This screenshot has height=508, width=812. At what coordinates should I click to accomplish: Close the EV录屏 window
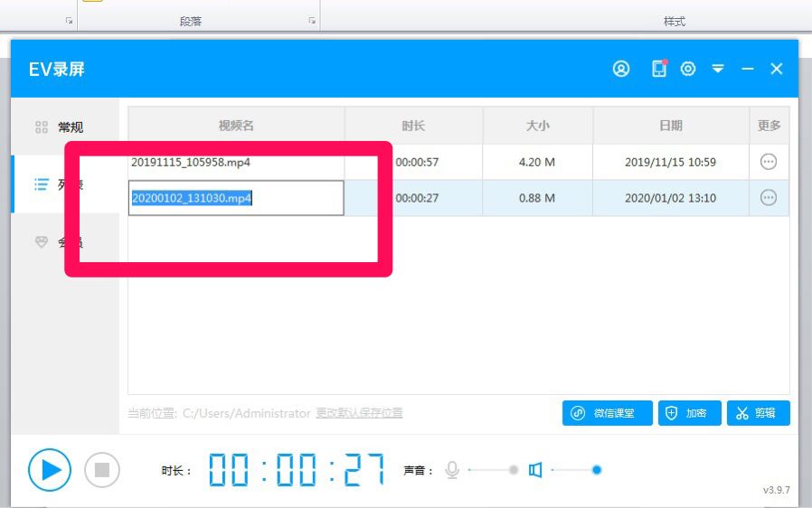(x=776, y=69)
